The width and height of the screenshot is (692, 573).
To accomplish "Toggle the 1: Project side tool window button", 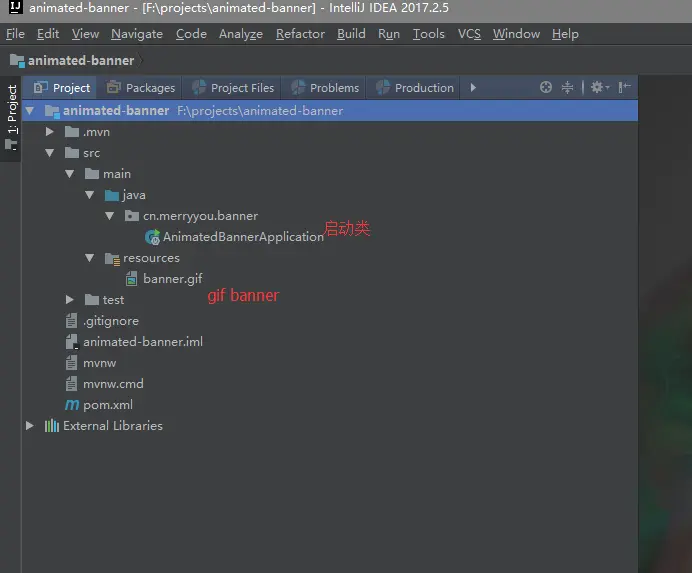I will [11, 118].
